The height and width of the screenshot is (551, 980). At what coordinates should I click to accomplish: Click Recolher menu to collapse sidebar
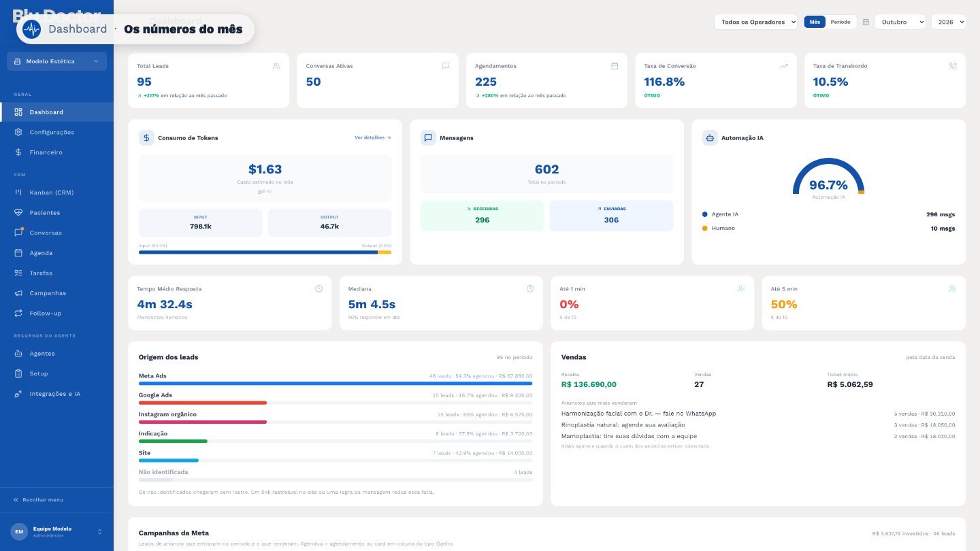click(39, 500)
